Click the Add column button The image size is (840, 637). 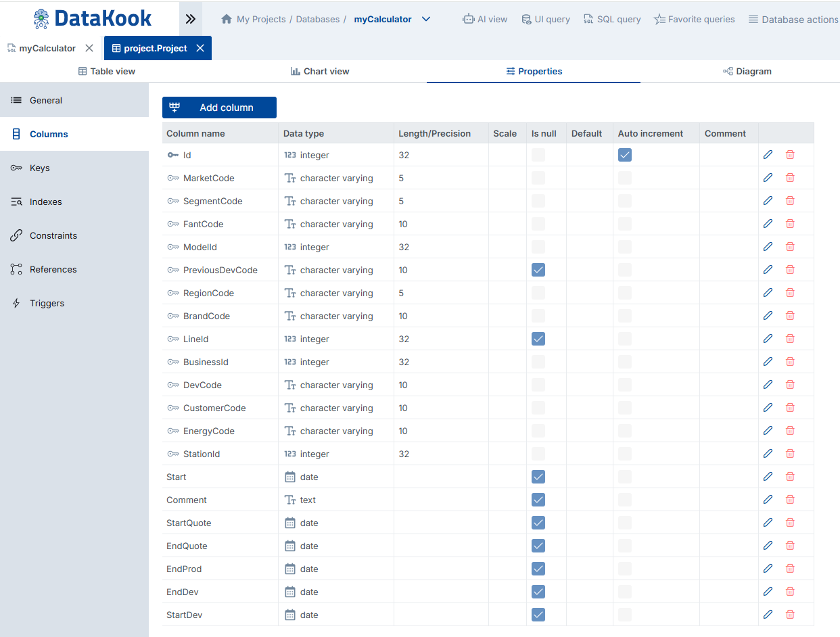point(219,108)
